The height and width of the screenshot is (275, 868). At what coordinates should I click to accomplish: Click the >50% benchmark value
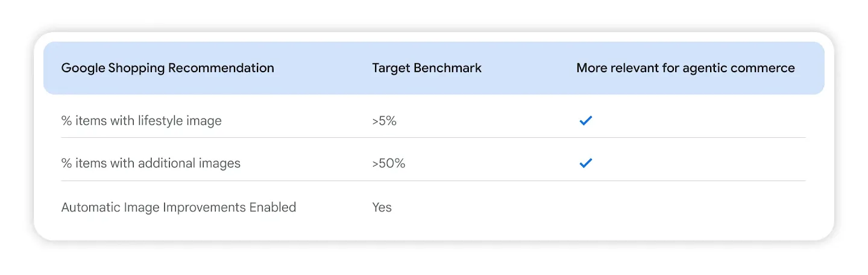pyautogui.click(x=389, y=163)
